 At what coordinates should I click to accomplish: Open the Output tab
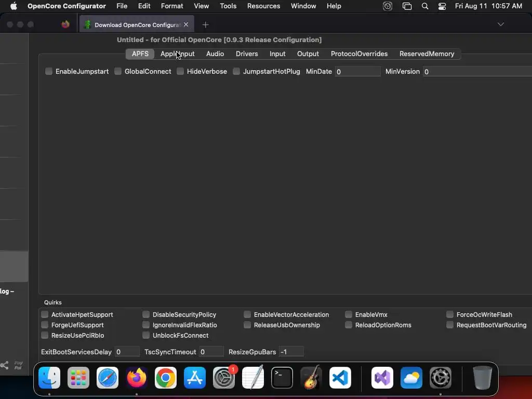click(x=308, y=54)
